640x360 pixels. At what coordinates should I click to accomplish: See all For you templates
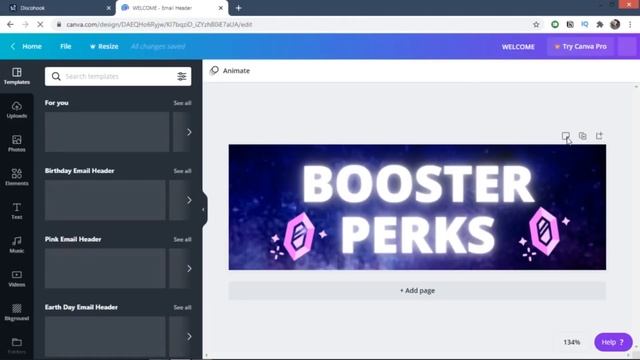click(x=182, y=103)
